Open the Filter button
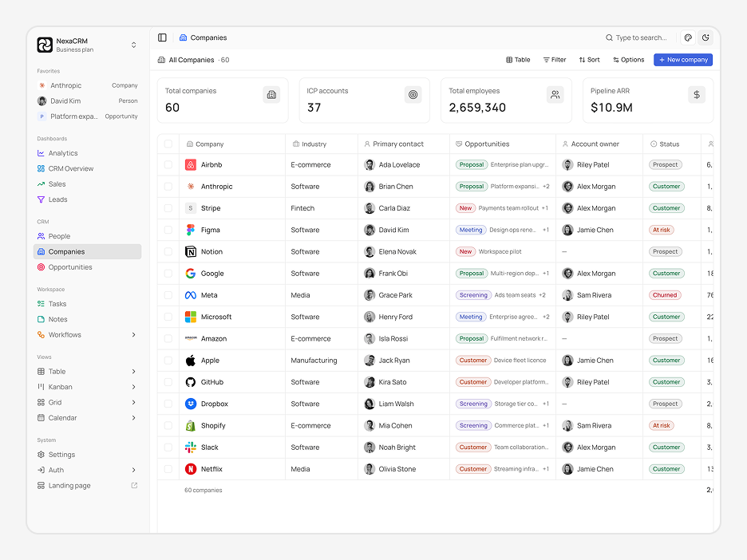Screen dimensions: 747x560 point(555,60)
